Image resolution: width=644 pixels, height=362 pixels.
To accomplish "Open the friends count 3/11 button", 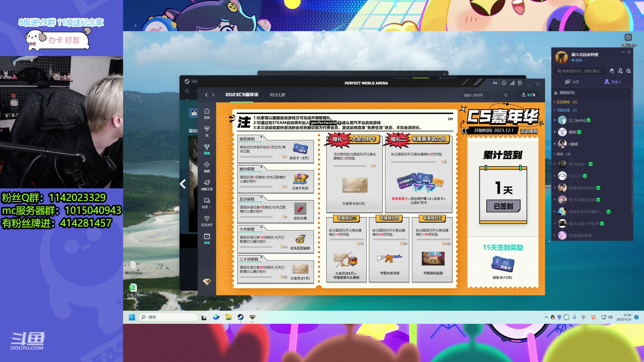I will tap(529, 95).
